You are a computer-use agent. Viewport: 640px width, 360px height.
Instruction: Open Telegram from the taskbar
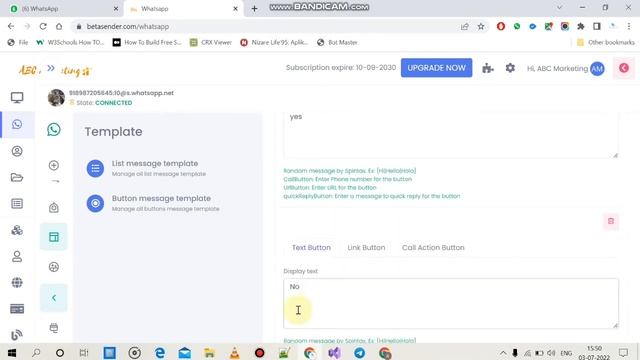pyautogui.click(x=359, y=353)
